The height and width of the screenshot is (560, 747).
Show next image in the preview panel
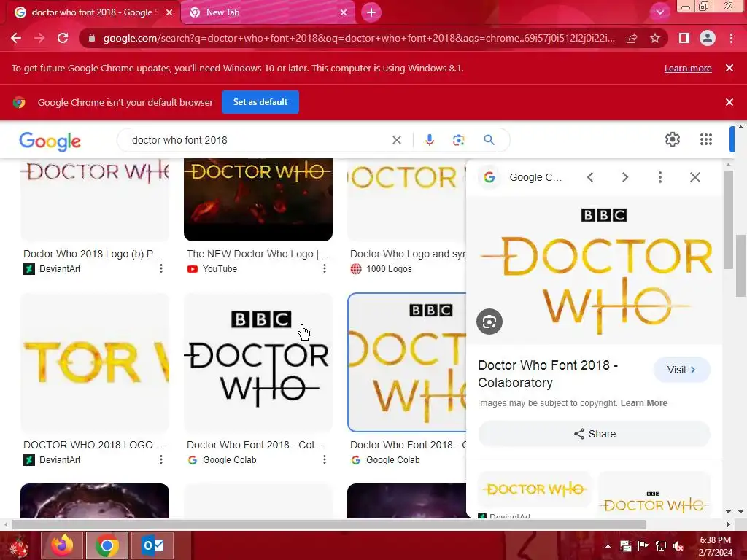(x=625, y=177)
